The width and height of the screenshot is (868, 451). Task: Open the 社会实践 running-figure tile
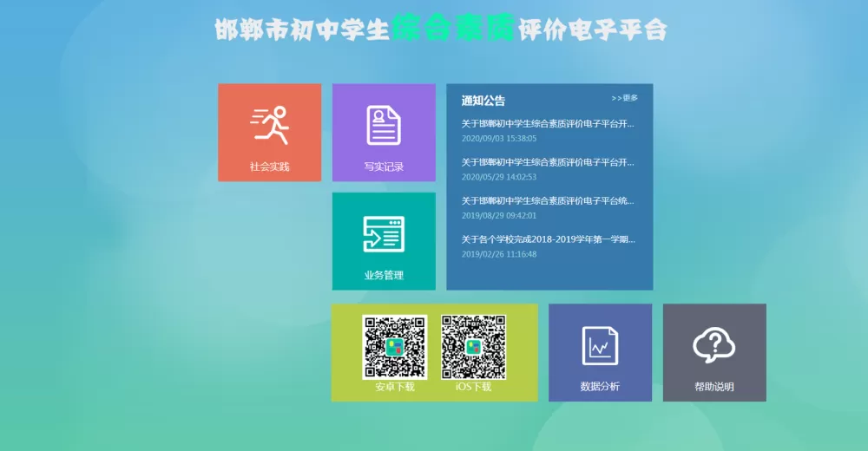point(270,132)
